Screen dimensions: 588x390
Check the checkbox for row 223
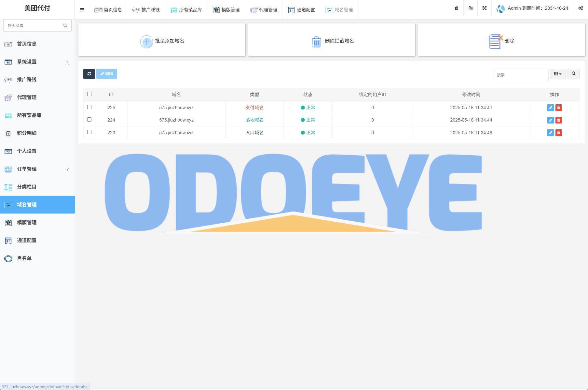pos(89,132)
